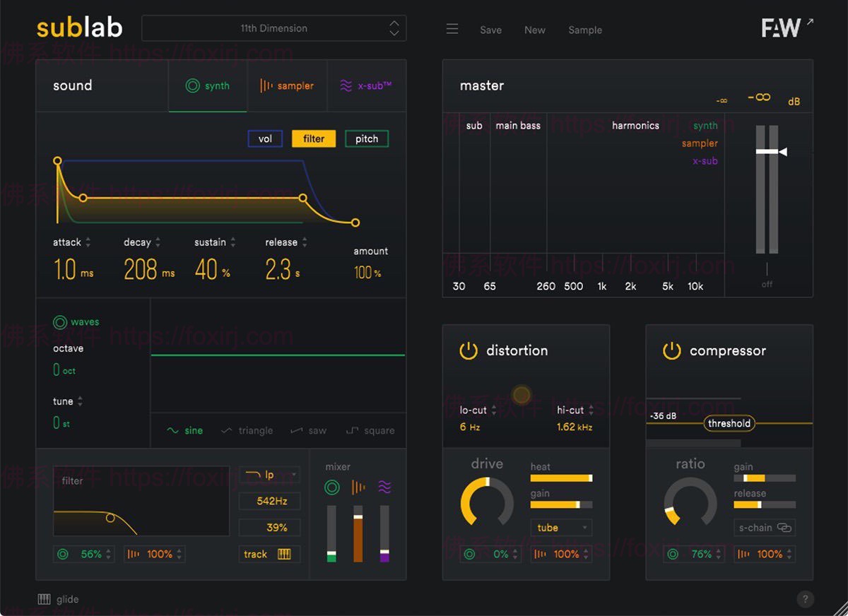Open the help question mark icon
848x616 pixels.
pyautogui.click(x=804, y=598)
